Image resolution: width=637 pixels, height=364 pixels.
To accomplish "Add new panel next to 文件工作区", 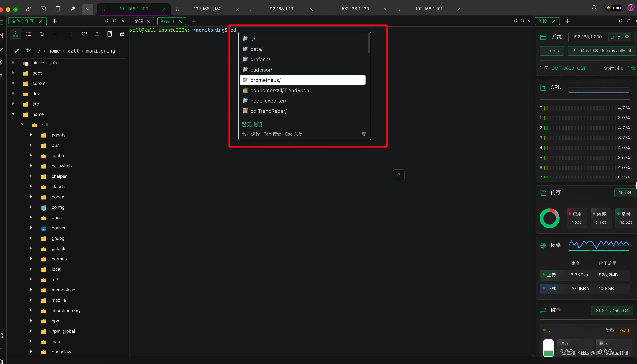I will [55, 21].
